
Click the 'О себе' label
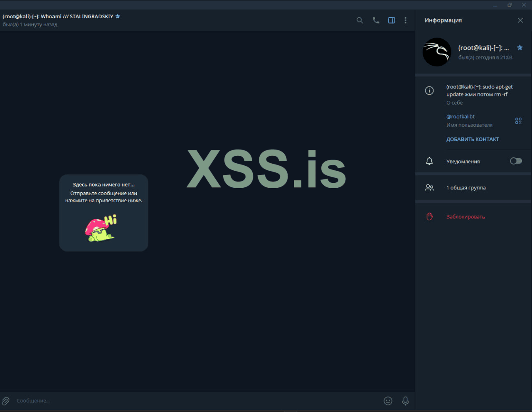click(454, 103)
